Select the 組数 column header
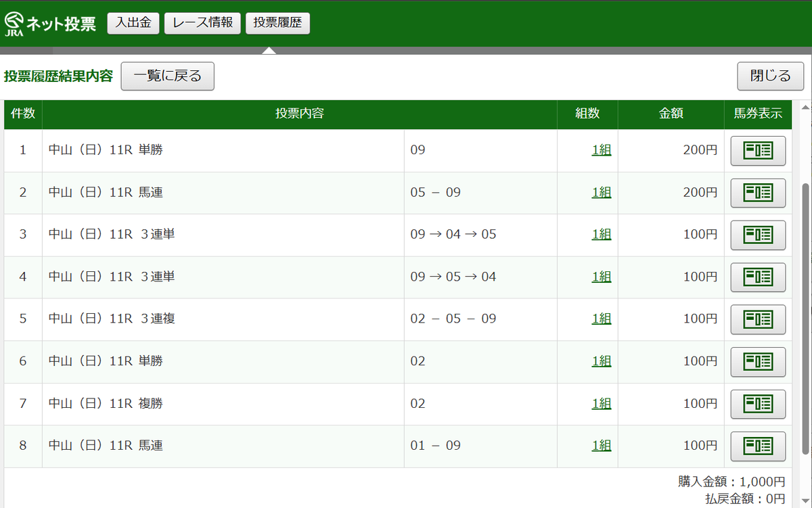Screen dimensions: 812x508 click(x=587, y=114)
